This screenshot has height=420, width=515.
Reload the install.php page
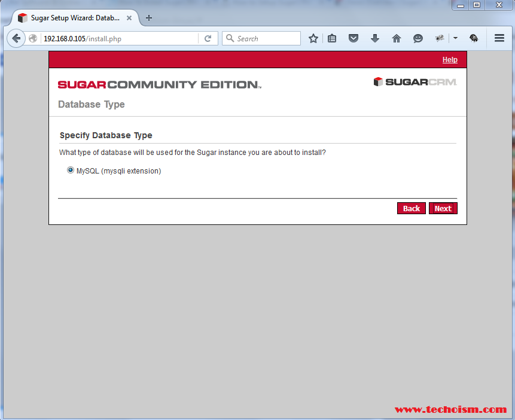pos(208,38)
